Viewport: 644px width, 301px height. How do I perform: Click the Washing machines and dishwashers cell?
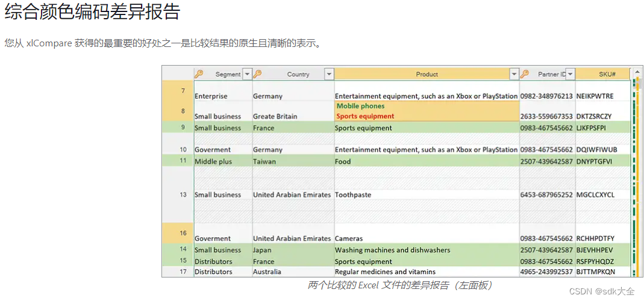pos(427,250)
